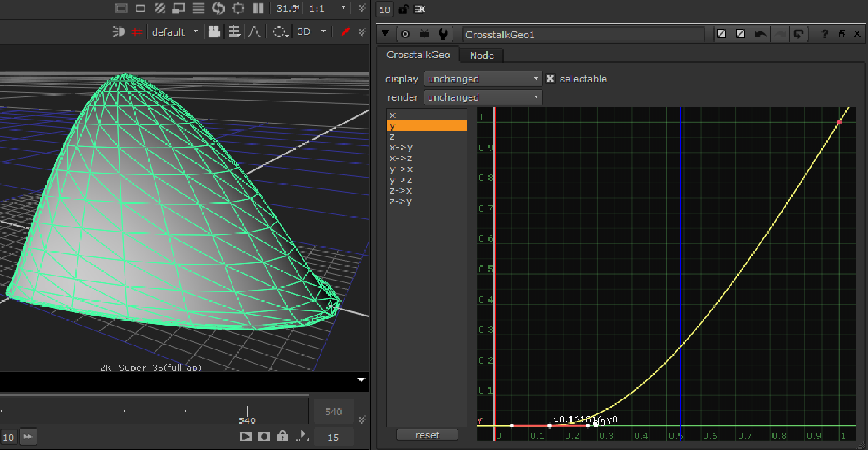Image resolution: width=868 pixels, height=450 pixels.
Task: Click the red curve point at value 1
Action: click(839, 123)
